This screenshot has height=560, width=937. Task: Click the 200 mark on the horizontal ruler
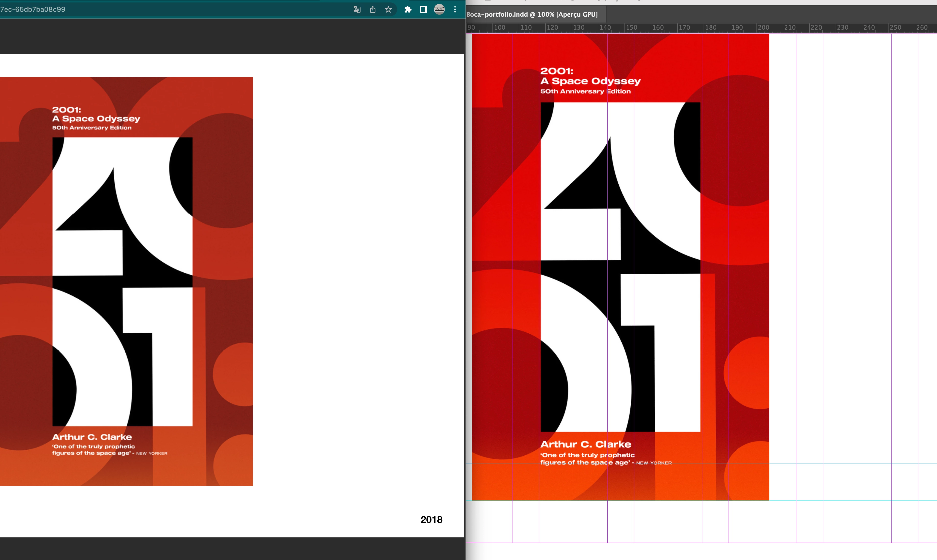(x=763, y=28)
